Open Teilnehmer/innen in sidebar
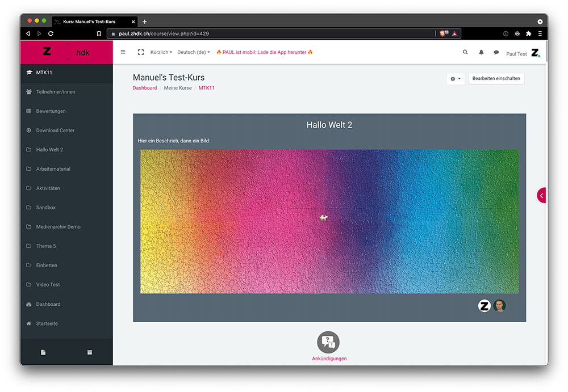568x392 pixels. (55, 92)
